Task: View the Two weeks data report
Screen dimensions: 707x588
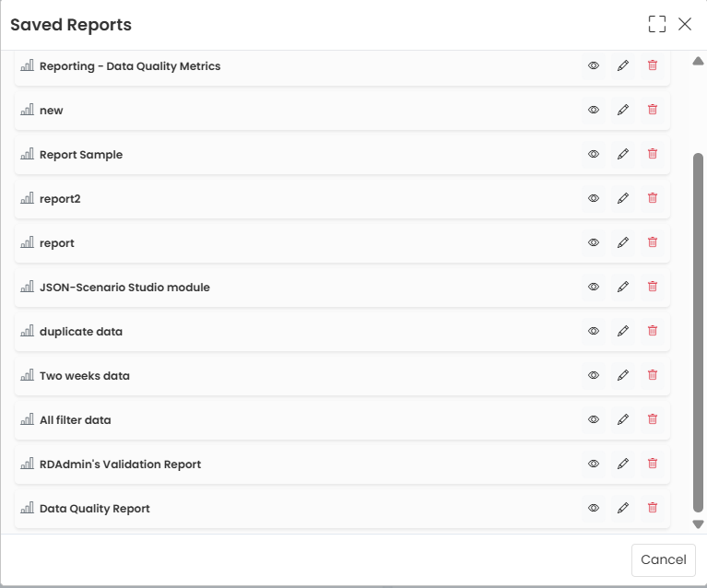Action: coord(594,375)
